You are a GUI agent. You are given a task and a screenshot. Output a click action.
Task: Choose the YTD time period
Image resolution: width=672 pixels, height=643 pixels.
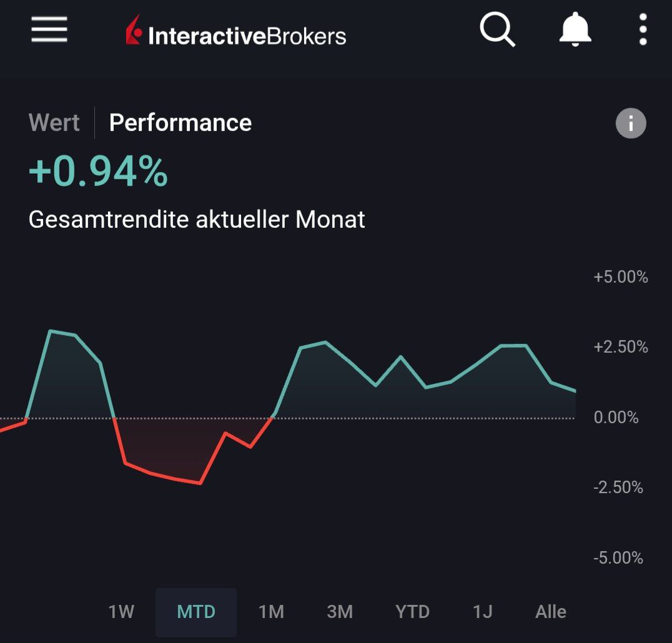[412, 612]
